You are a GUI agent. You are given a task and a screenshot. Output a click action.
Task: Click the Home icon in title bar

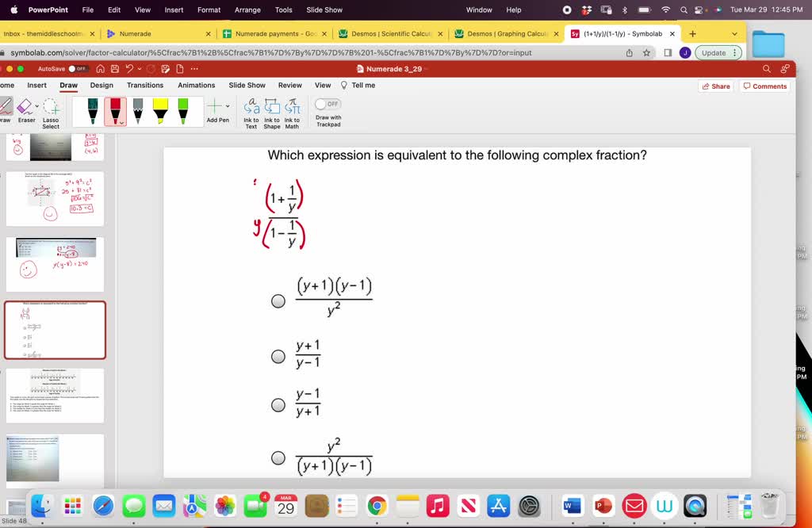pos(101,69)
